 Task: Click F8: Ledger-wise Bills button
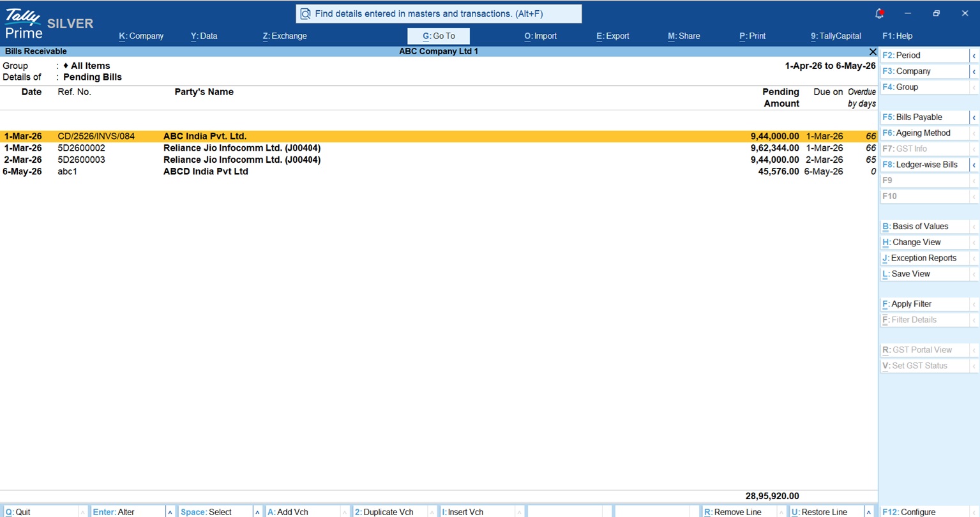[x=924, y=165]
